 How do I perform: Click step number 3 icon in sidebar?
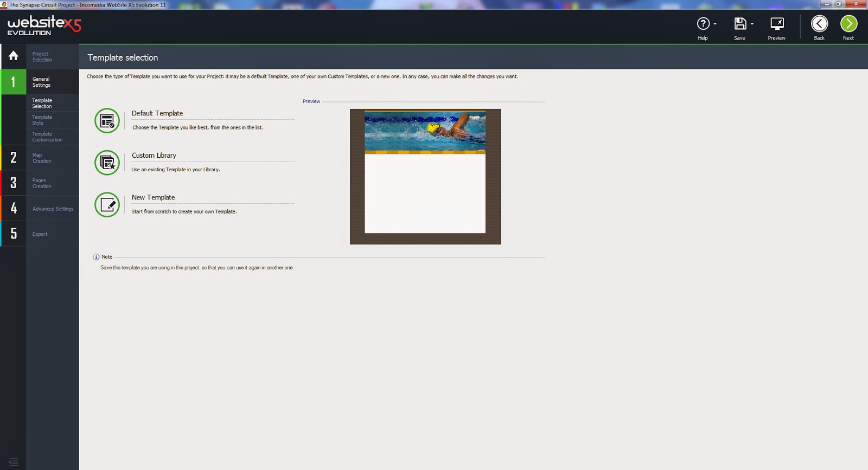click(x=14, y=183)
